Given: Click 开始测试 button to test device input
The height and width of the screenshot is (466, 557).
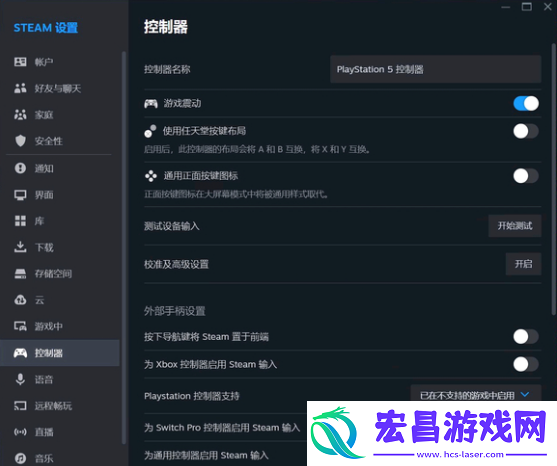Looking at the screenshot, I should click(x=515, y=226).
